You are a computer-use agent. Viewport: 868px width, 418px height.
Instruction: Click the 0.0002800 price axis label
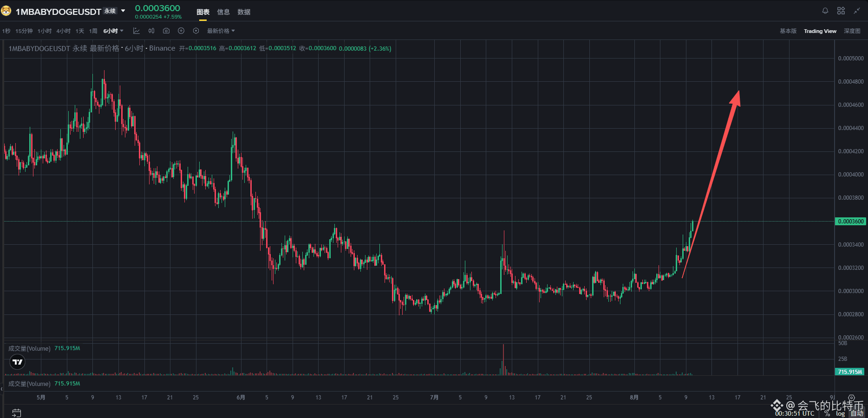click(851, 314)
